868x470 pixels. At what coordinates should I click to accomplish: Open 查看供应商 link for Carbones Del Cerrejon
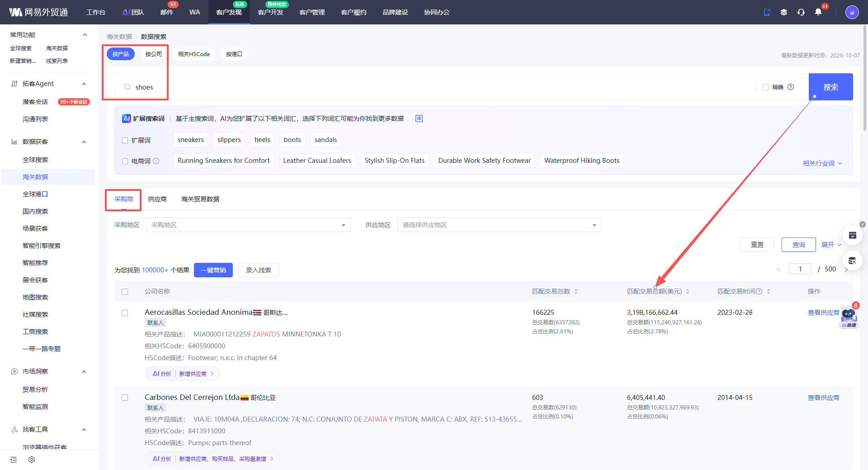click(823, 398)
